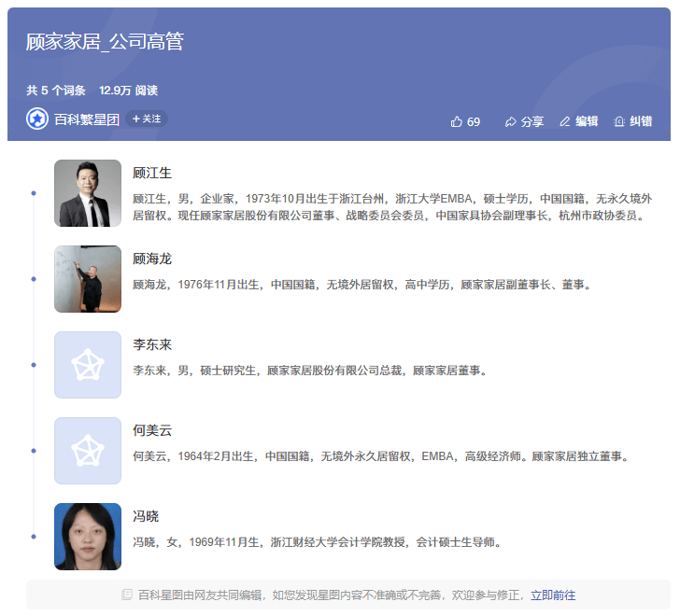Click the 纠错 correction label
The width and height of the screenshot is (680, 616).
tap(641, 121)
